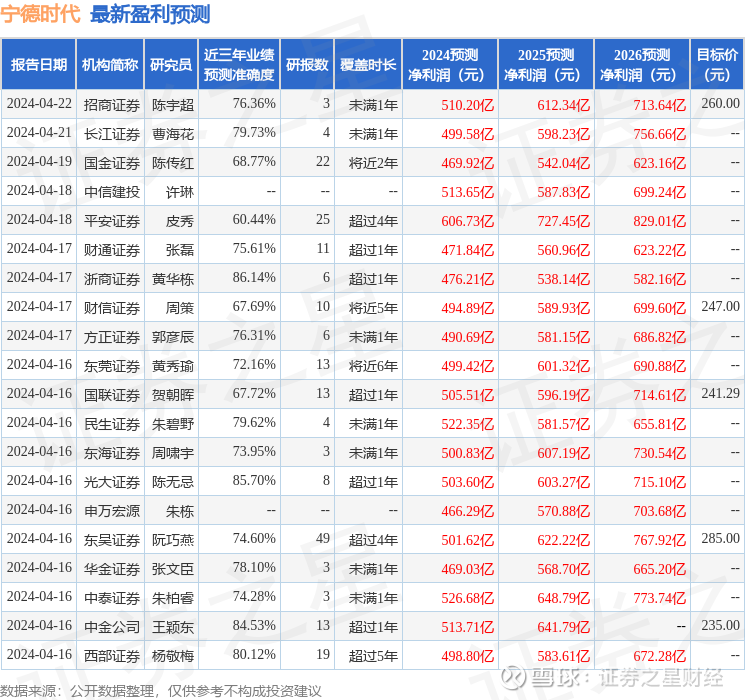Click the target price 260.00
745x700 pixels.
coord(721,103)
